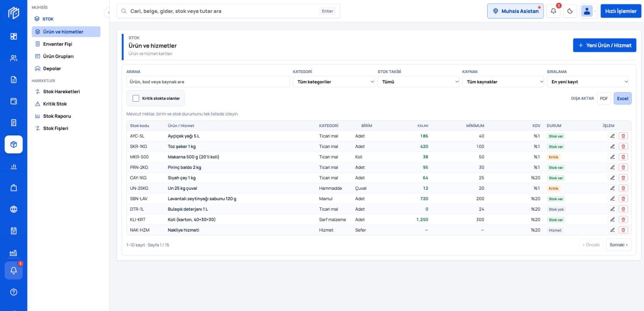Viewport: 644px width, 311px height.
Task: Open Stok Raporu in sidebar
Action: point(66,116)
